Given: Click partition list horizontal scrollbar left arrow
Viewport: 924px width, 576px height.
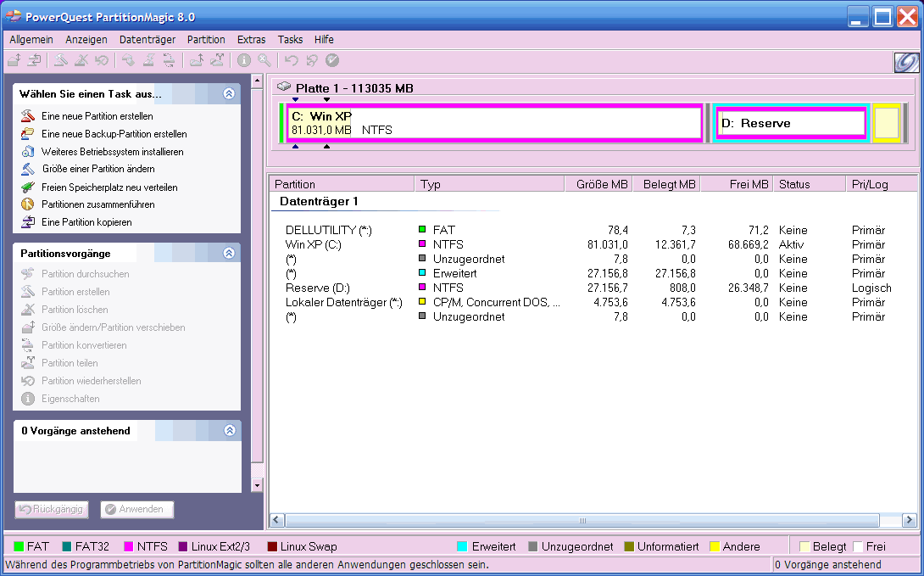Looking at the screenshot, I should pyautogui.click(x=277, y=520).
